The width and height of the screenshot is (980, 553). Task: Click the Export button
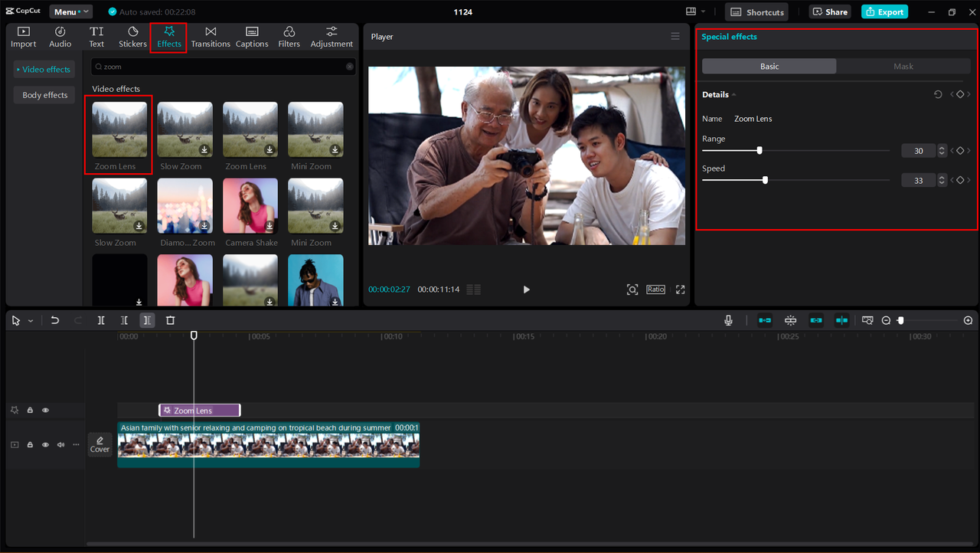tap(884, 11)
